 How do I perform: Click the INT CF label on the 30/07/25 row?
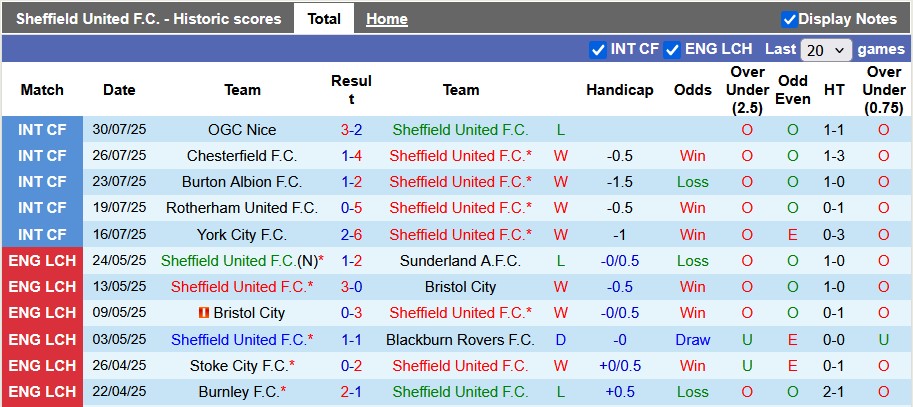coord(42,130)
